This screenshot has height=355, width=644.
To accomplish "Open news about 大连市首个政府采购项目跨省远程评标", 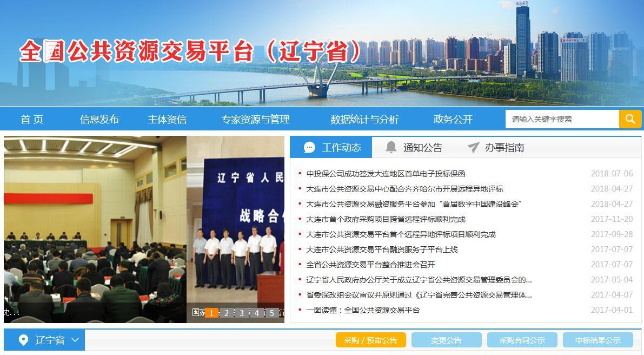I will point(387,219).
